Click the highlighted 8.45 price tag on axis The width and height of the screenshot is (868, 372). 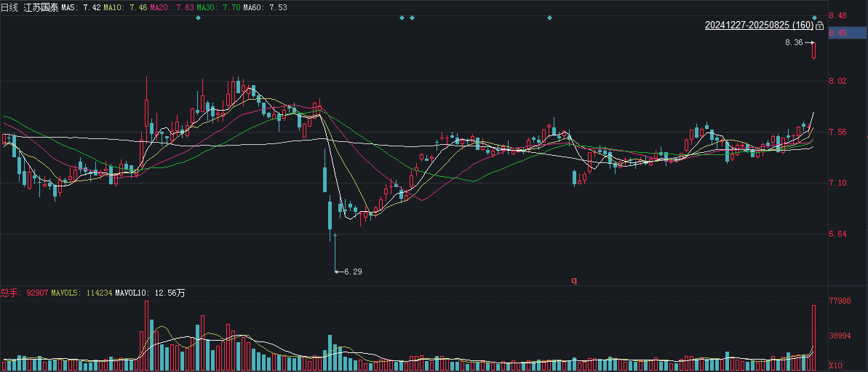click(848, 33)
